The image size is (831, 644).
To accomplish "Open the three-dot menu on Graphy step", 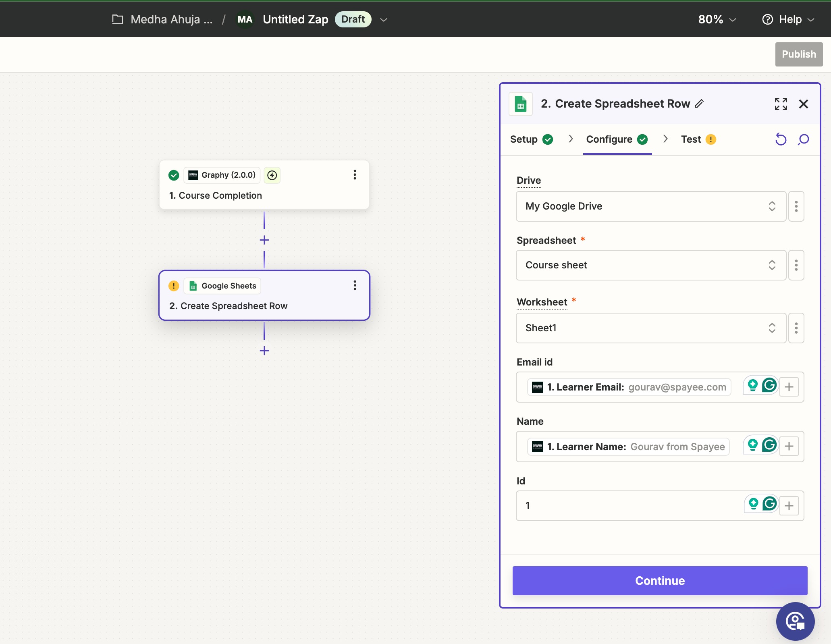I will tap(355, 175).
